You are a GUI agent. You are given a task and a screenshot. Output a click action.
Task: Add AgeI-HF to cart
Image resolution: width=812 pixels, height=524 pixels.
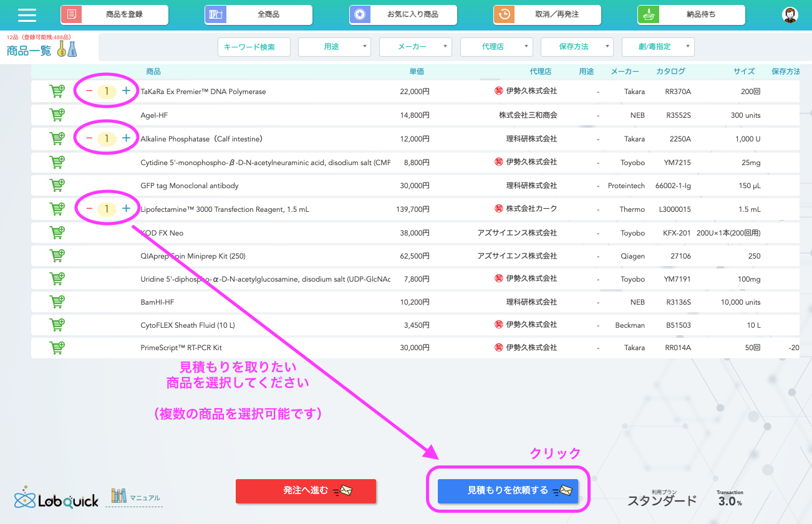(57, 115)
